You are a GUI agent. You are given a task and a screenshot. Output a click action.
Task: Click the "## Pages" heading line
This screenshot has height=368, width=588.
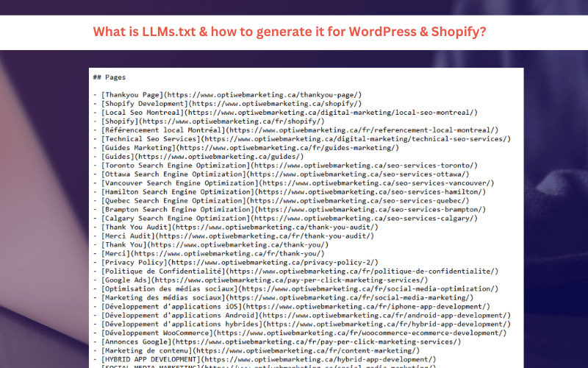pyautogui.click(x=110, y=77)
